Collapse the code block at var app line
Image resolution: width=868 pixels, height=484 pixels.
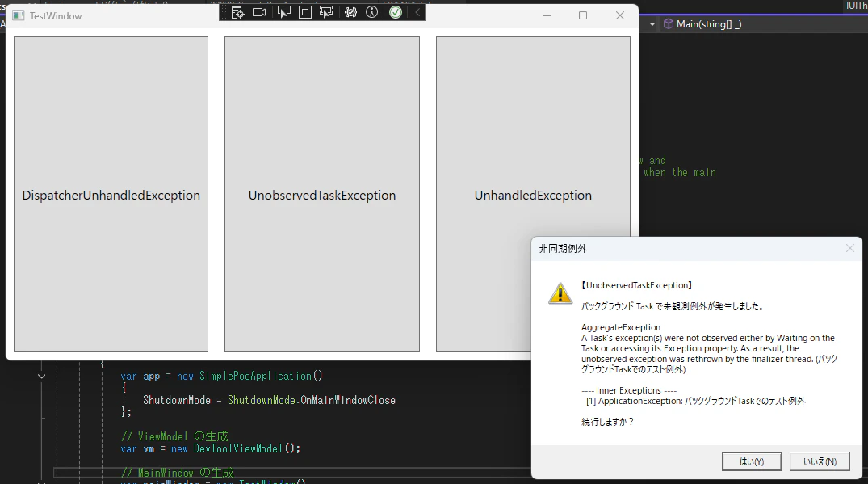[x=41, y=376]
